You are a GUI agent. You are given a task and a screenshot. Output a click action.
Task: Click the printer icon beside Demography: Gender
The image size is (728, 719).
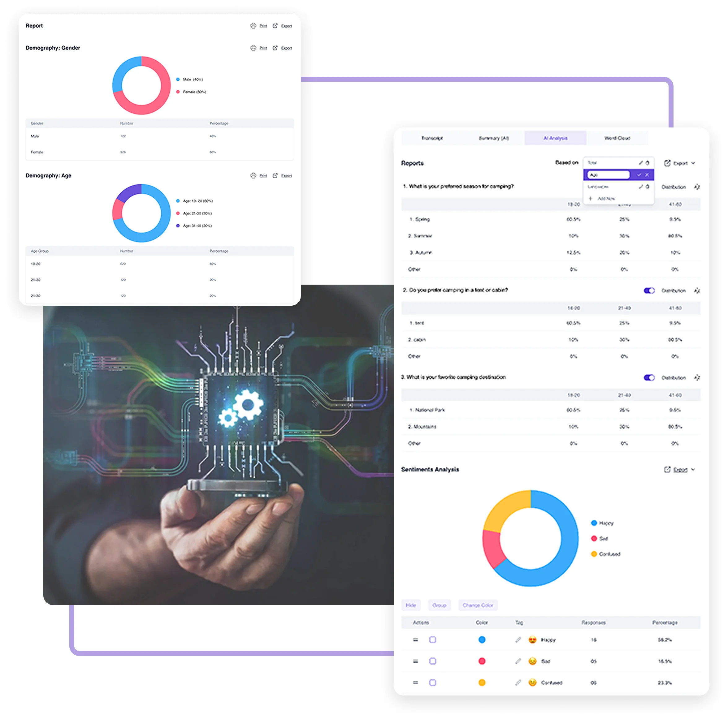[253, 48]
